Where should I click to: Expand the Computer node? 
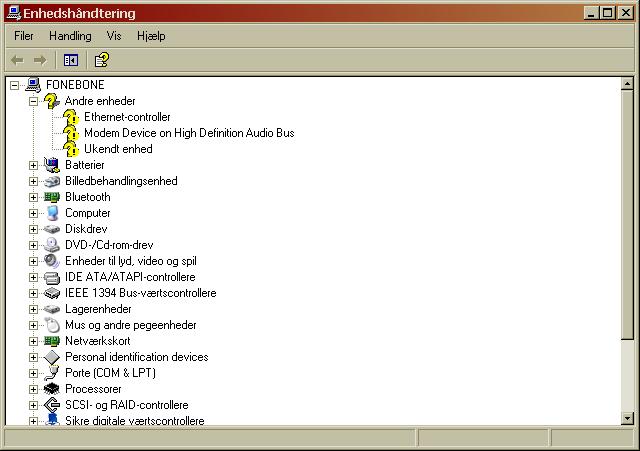pyautogui.click(x=33, y=213)
